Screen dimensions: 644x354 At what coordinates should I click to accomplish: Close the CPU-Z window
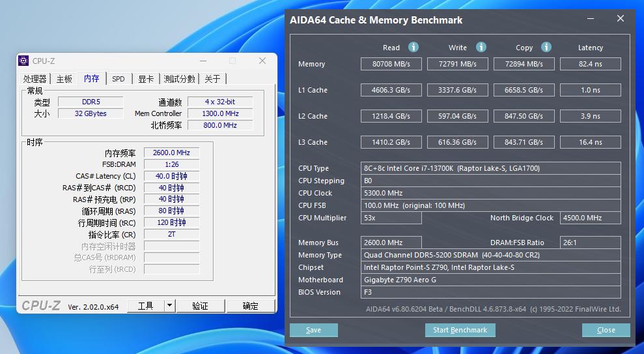[262, 61]
